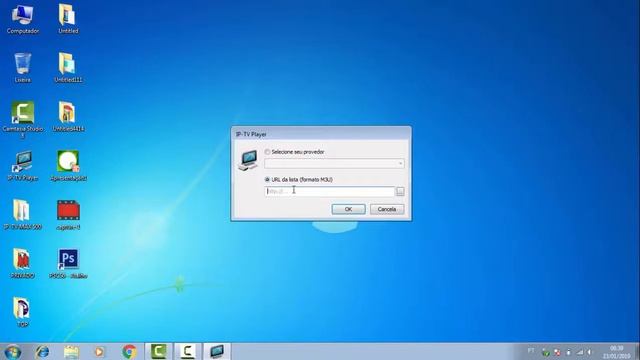Select the Photoshop PSCS6 shortcut icon

tap(68, 264)
